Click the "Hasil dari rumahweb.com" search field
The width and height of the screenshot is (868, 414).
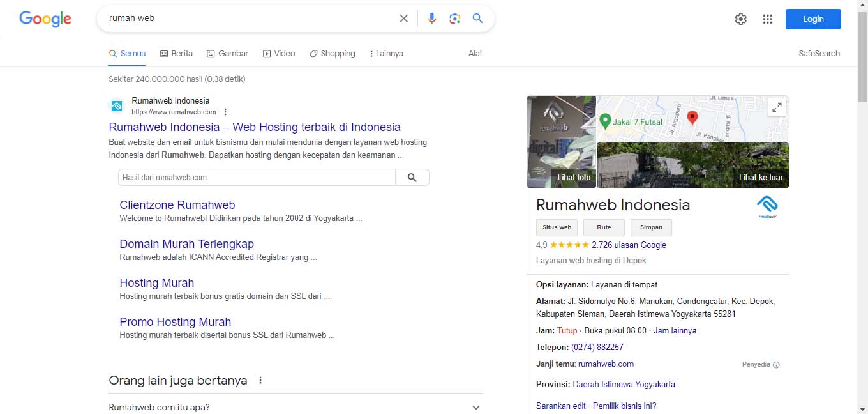click(257, 177)
